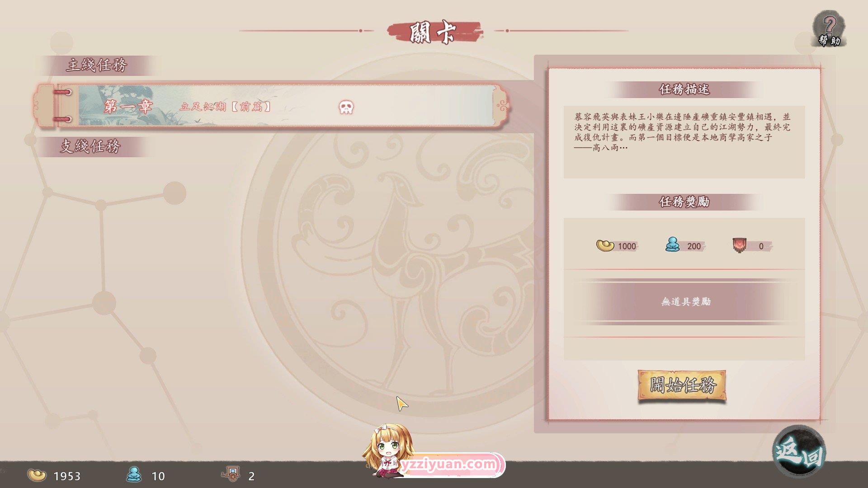Click the blue figure reward icon
This screenshot has width=868, height=488.
(x=672, y=244)
